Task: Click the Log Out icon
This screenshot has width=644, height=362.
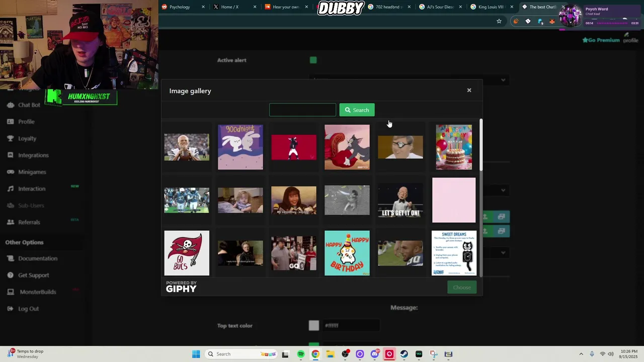Action: 11,309
